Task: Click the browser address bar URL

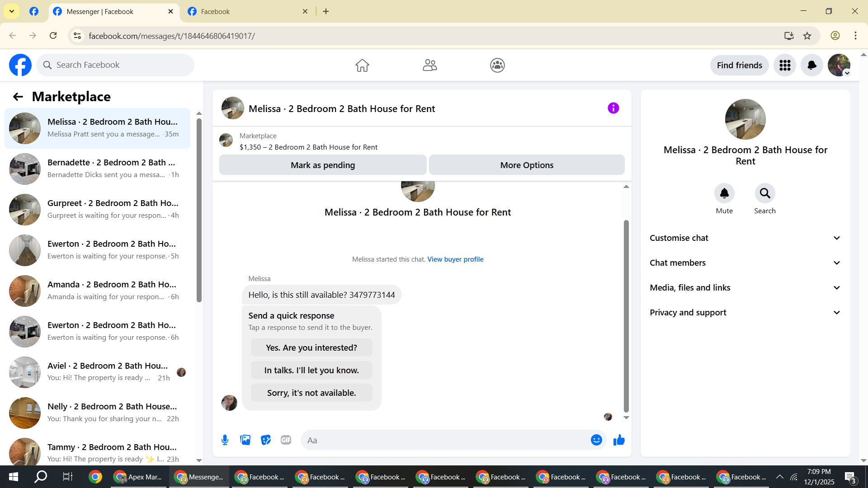Action: (x=172, y=36)
